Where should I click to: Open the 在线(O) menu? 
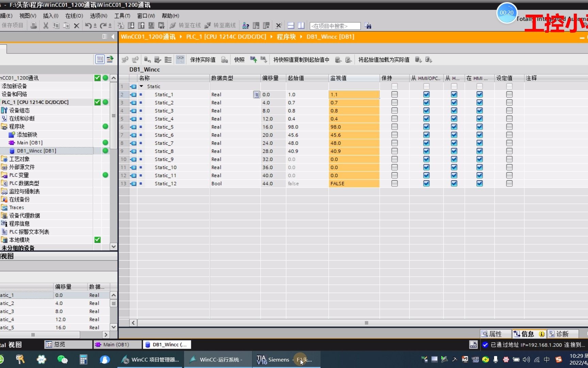coord(74,16)
